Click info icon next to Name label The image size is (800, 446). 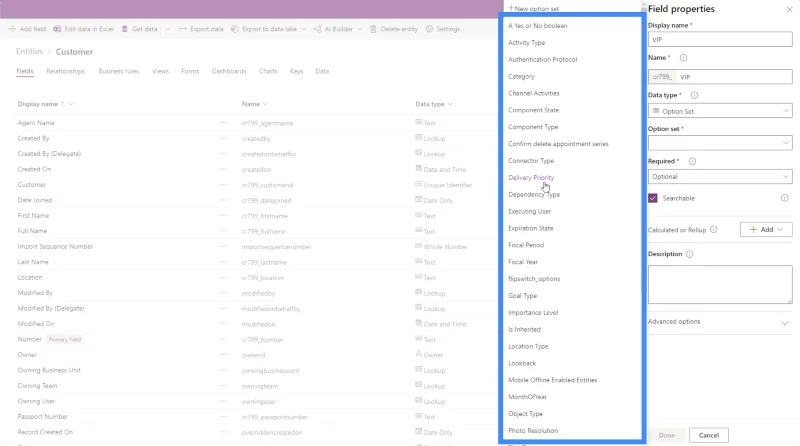pyautogui.click(x=683, y=58)
